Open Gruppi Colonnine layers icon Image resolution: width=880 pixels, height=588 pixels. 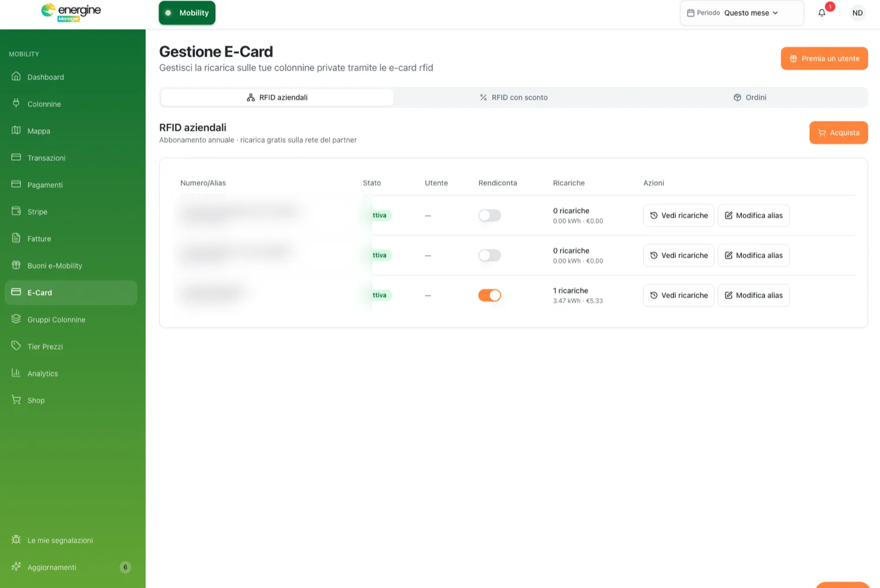click(16, 319)
